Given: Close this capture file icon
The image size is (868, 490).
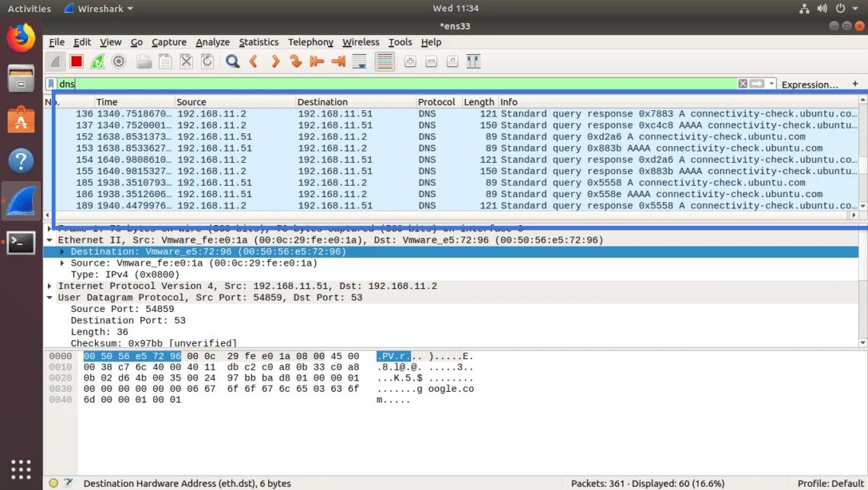Looking at the screenshot, I should pyautogui.click(x=186, y=62).
